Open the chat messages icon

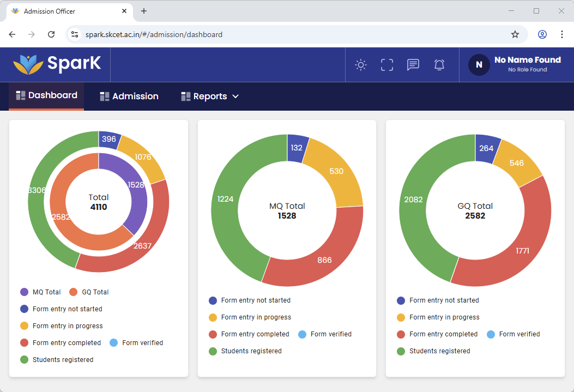[x=413, y=65]
